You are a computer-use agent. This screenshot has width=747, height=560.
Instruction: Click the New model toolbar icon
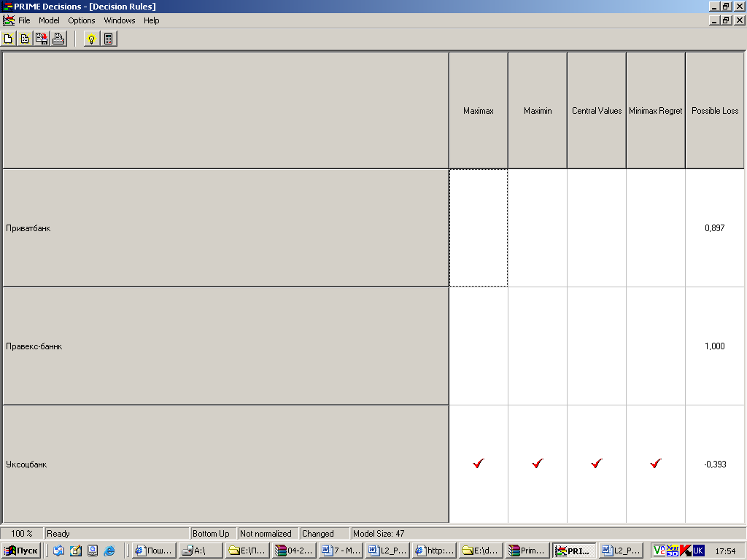tap(8, 39)
